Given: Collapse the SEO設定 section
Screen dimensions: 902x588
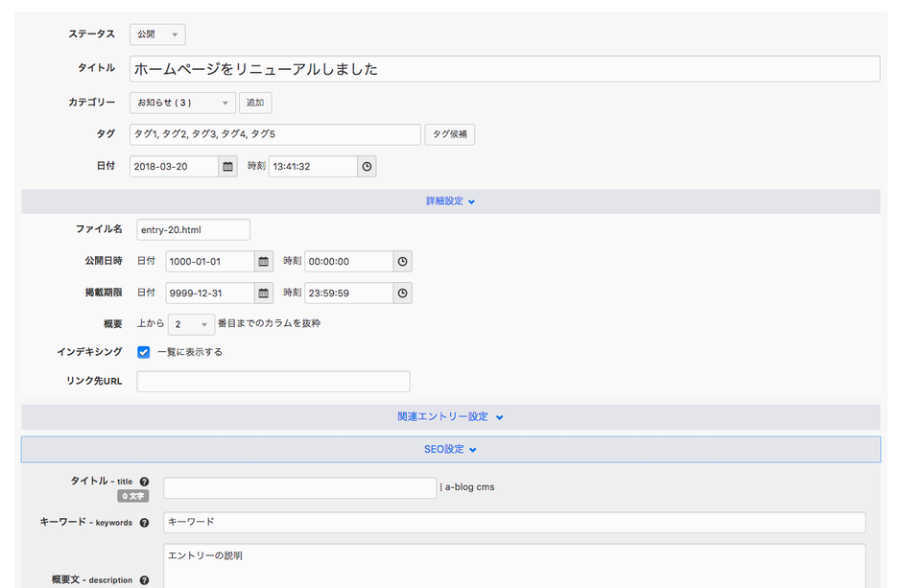Looking at the screenshot, I should pos(450,449).
